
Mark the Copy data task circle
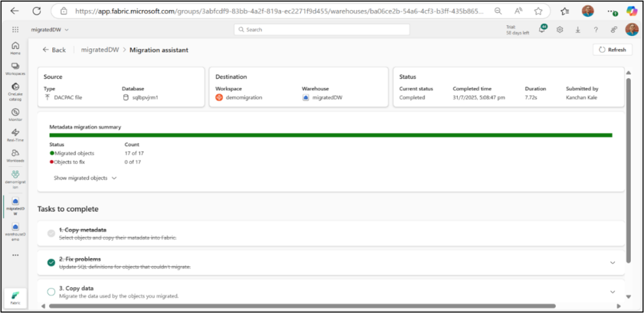coord(51,292)
